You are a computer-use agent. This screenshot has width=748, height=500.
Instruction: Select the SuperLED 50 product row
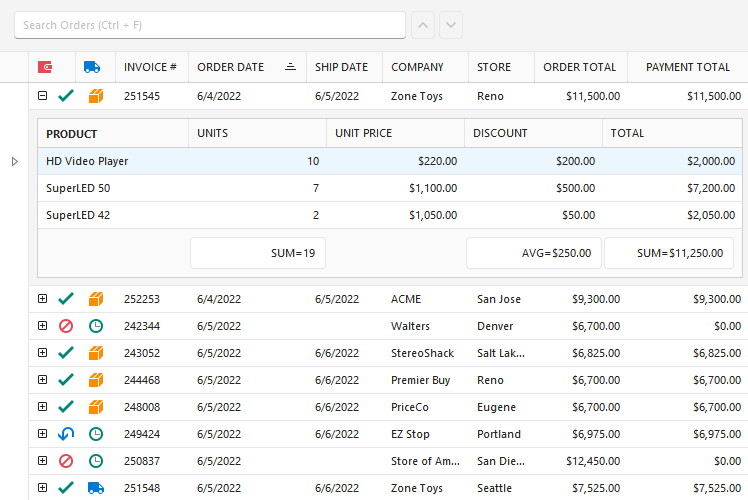(x=390, y=188)
